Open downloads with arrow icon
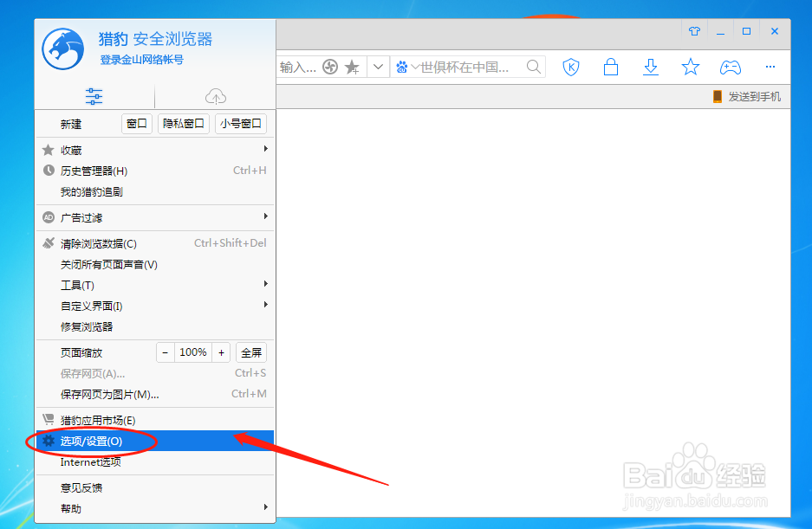This screenshot has width=812, height=529. [651, 67]
